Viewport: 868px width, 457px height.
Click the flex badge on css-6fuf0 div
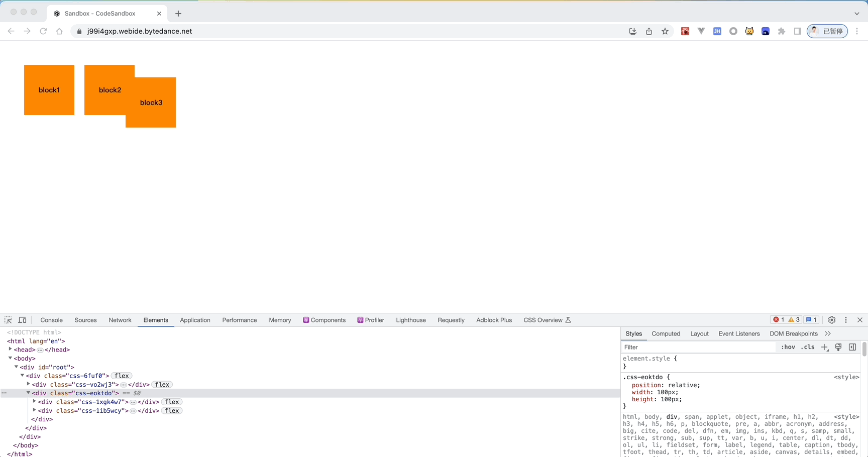click(x=121, y=376)
